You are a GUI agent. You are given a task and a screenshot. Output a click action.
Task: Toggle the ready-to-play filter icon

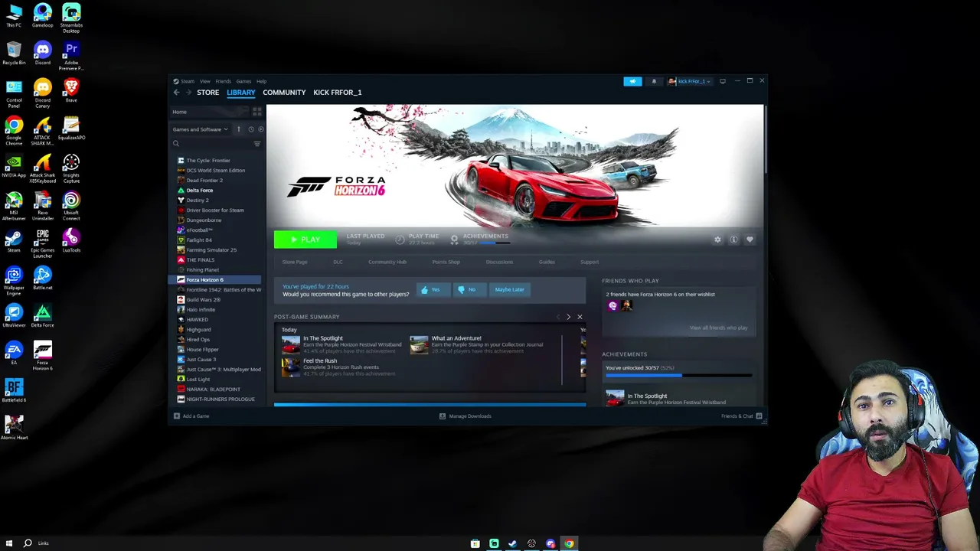coord(260,129)
